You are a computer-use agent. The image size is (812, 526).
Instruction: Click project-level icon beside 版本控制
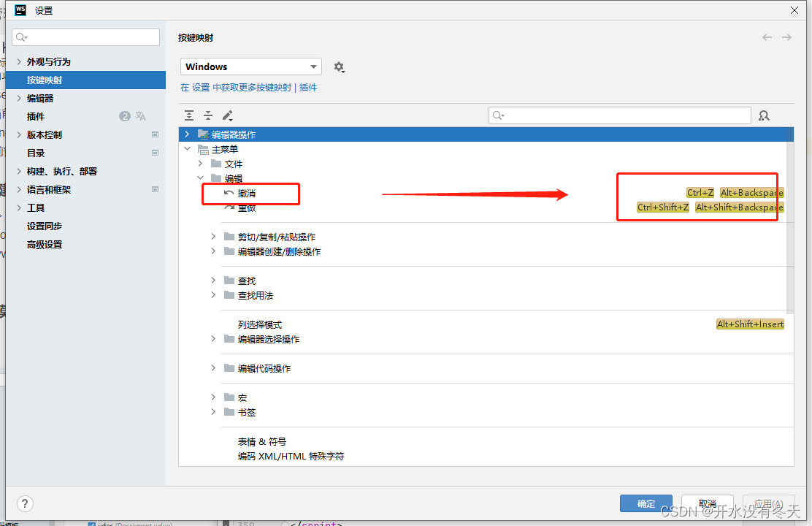coord(155,134)
